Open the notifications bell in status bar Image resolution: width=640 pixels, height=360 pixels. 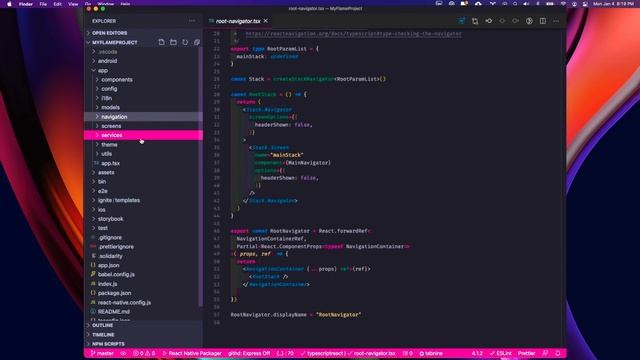coord(558,353)
